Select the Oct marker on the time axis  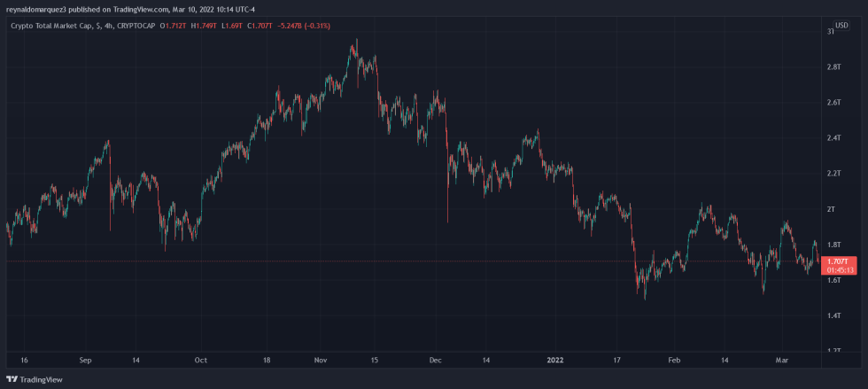pyautogui.click(x=201, y=361)
